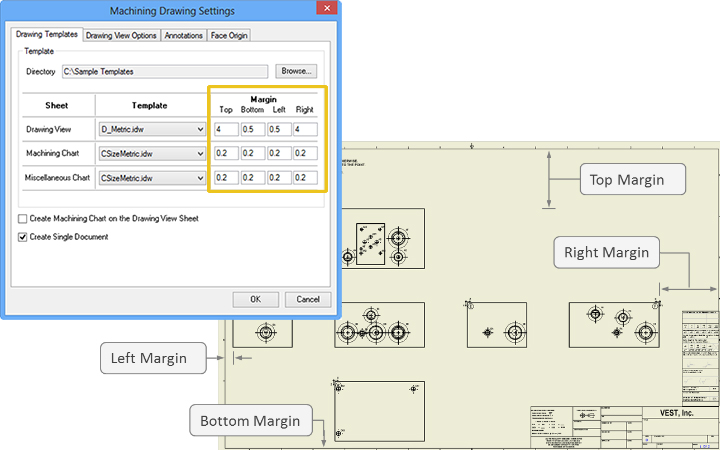
Task: Enable Create Machining Chart on Drawing View Sheet
Action: [x=23, y=218]
